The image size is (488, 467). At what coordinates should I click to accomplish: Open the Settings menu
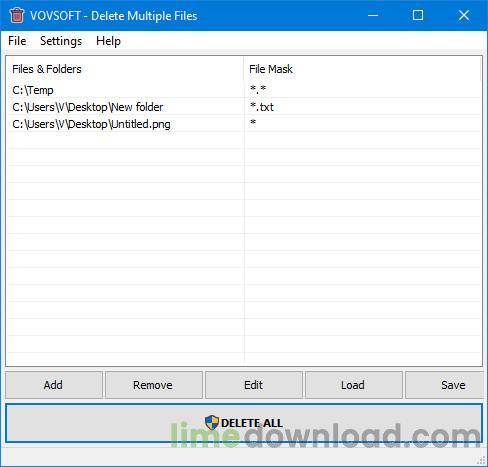pos(61,41)
